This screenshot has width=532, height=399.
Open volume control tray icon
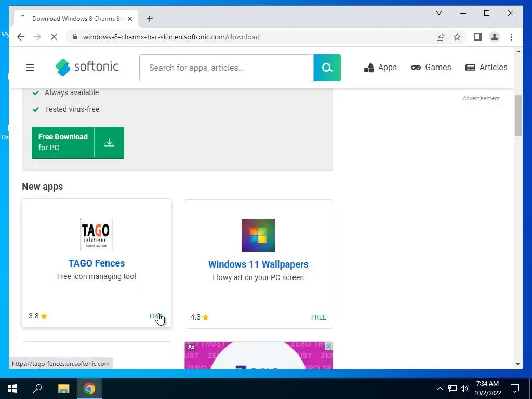pyautogui.click(x=464, y=389)
